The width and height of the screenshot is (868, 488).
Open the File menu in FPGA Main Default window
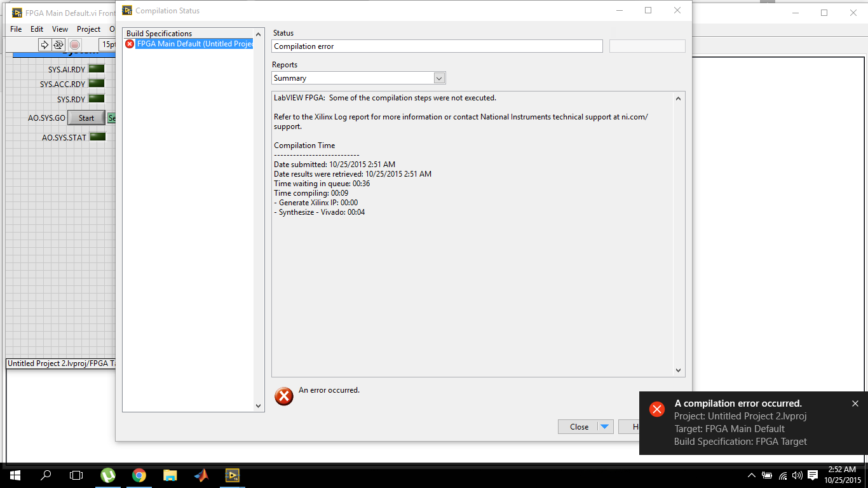click(16, 29)
